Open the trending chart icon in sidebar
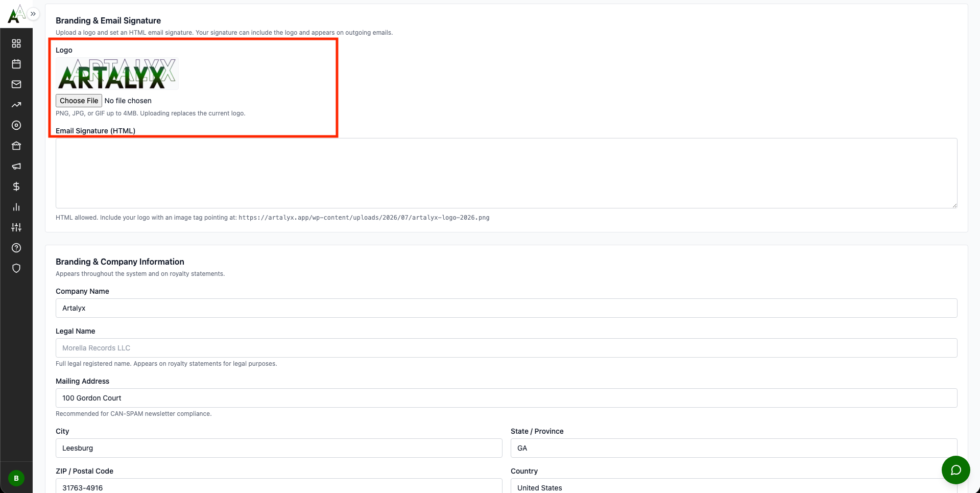This screenshot has height=493, width=980. 16,105
